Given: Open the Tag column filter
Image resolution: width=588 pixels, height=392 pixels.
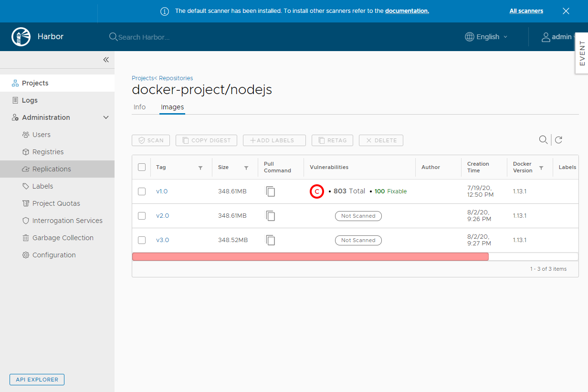Looking at the screenshot, I should pyautogui.click(x=200, y=168).
